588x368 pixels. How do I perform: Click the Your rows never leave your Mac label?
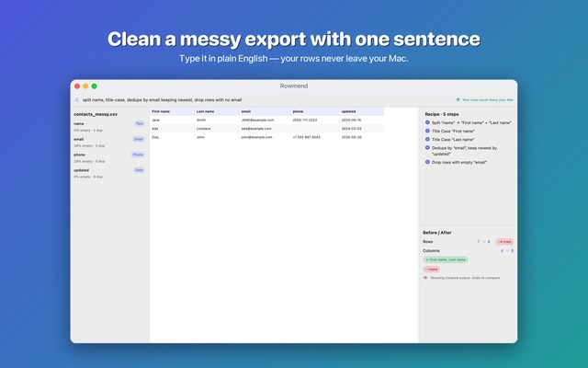[x=488, y=100]
